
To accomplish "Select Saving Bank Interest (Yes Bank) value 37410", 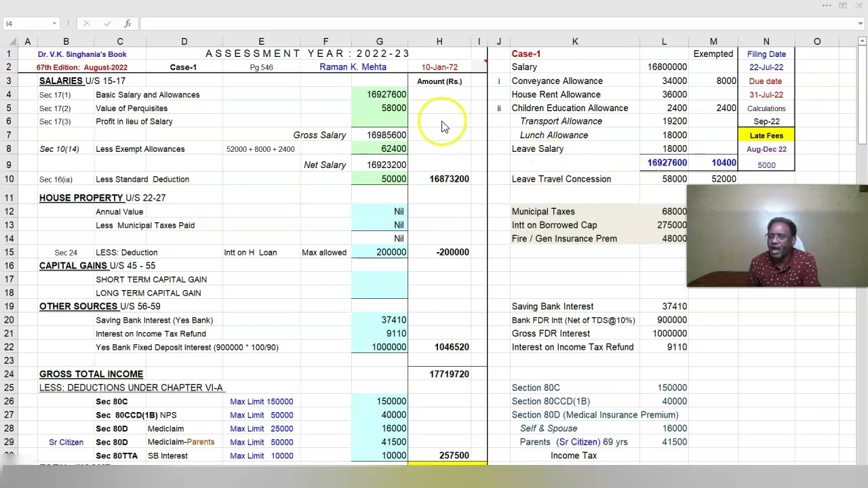I will (380, 320).
